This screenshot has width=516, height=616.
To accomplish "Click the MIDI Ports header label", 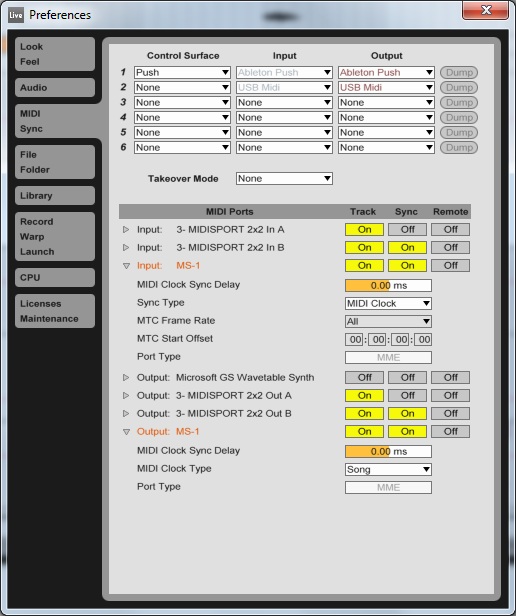I will point(230,212).
